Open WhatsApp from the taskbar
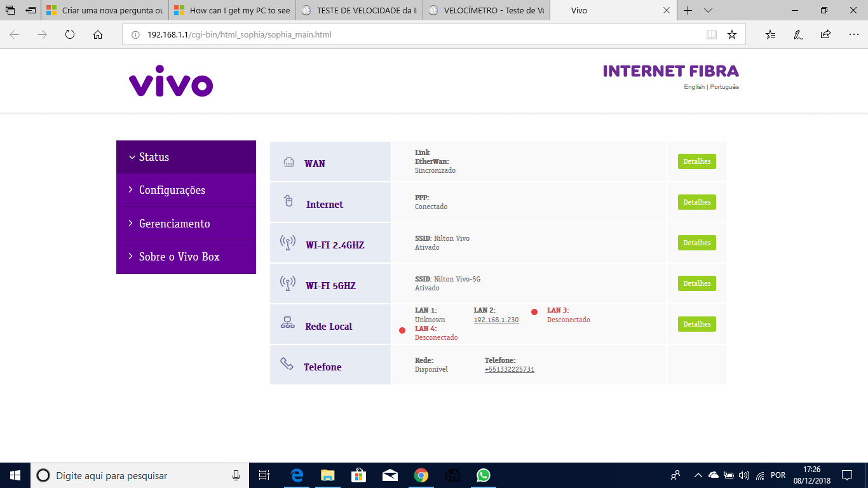This screenshot has height=488, width=868. click(484, 475)
